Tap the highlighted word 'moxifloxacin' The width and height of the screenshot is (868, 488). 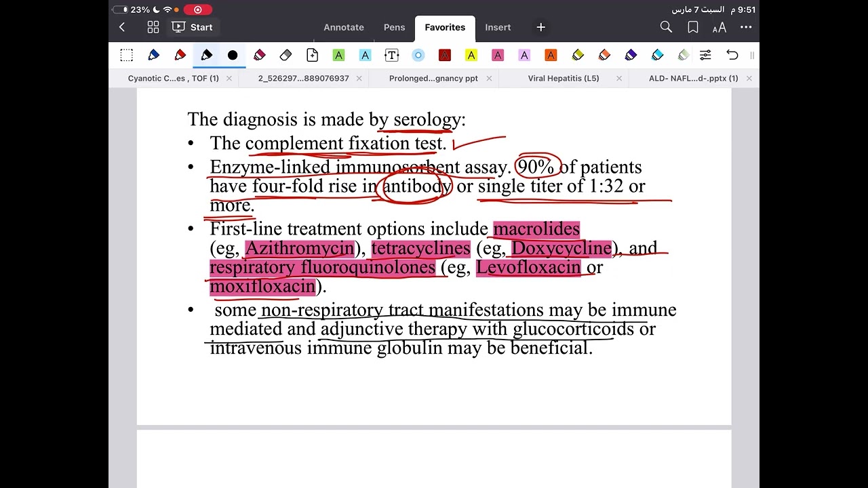coord(262,286)
